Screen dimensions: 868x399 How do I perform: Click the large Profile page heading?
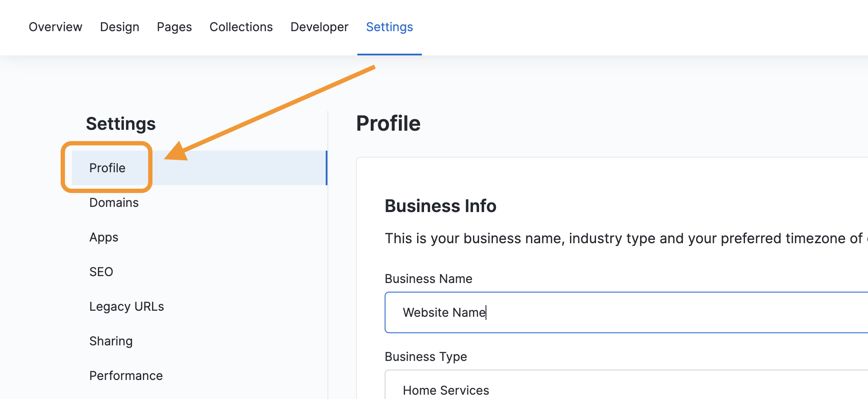click(388, 123)
